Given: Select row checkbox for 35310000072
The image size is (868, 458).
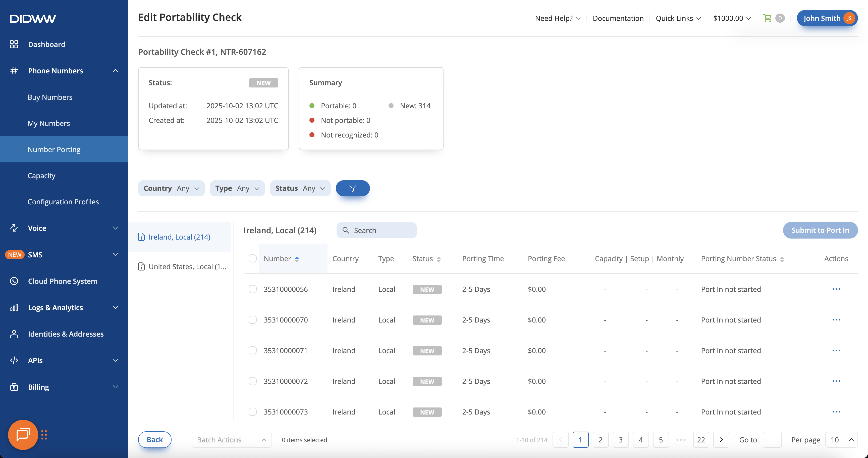Looking at the screenshot, I should click(x=252, y=381).
